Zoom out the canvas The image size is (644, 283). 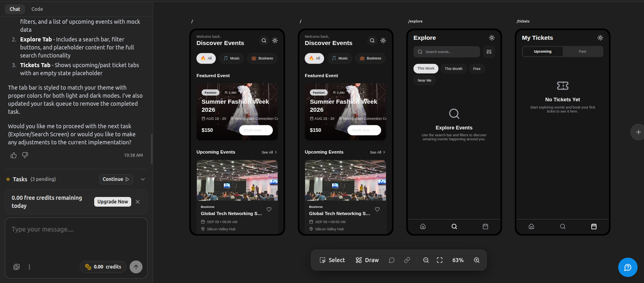(426, 260)
